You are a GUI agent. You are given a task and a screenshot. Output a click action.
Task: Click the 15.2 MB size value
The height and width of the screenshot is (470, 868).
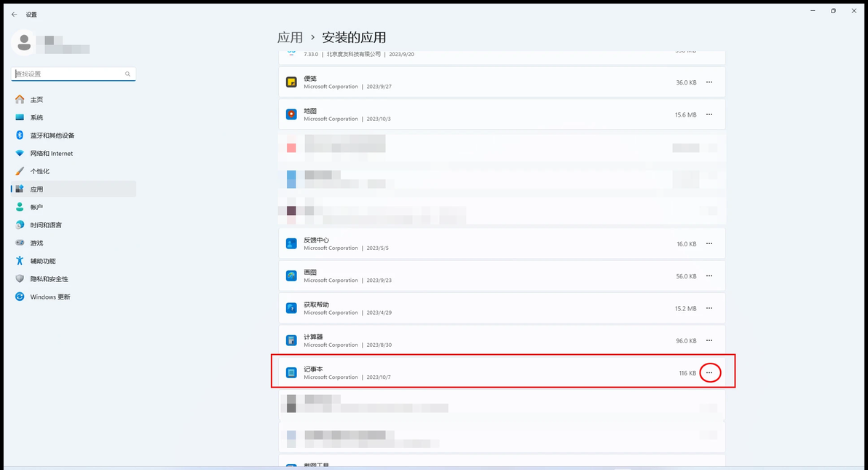[x=685, y=309]
